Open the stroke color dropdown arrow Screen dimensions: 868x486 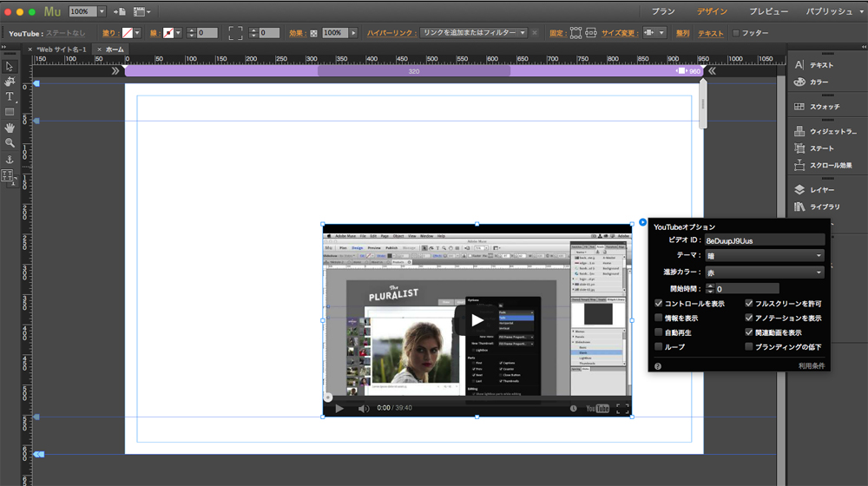pyautogui.click(x=178, y=33)
